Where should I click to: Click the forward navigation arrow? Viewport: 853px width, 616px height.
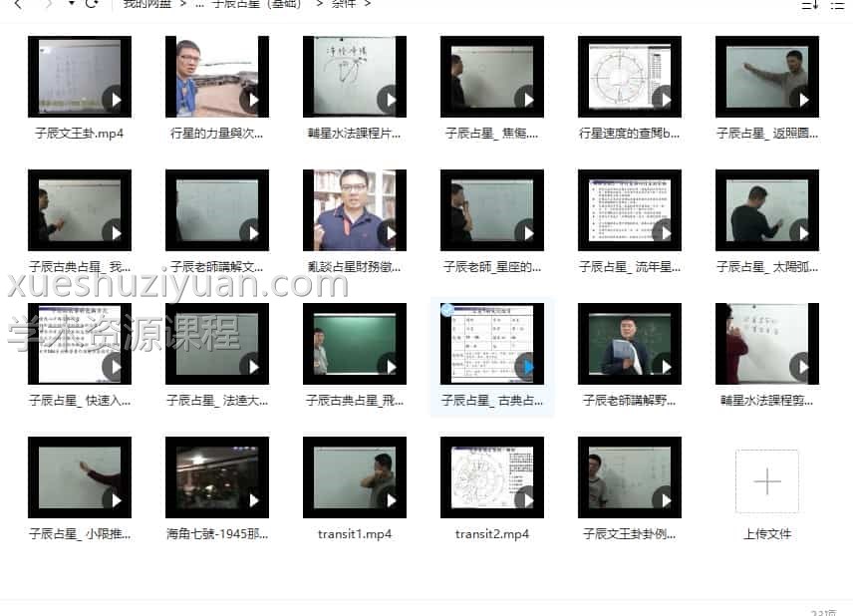[x=46, y=4]
